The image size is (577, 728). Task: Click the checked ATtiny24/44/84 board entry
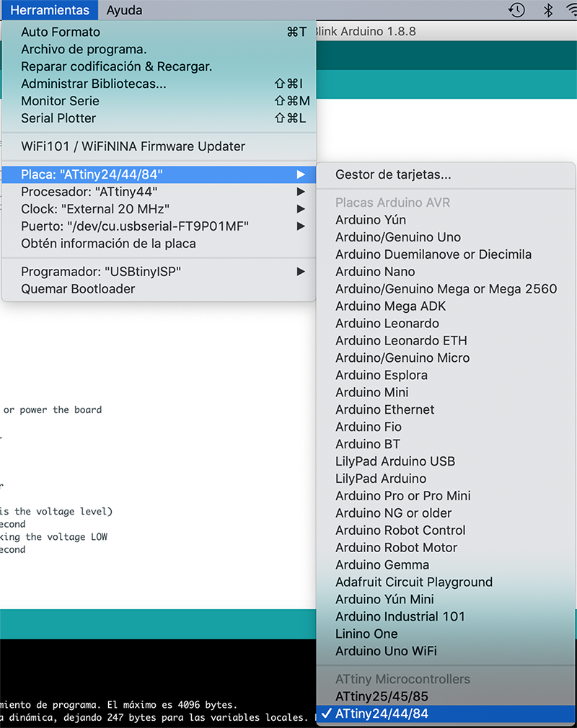click(x=446, y=714)
